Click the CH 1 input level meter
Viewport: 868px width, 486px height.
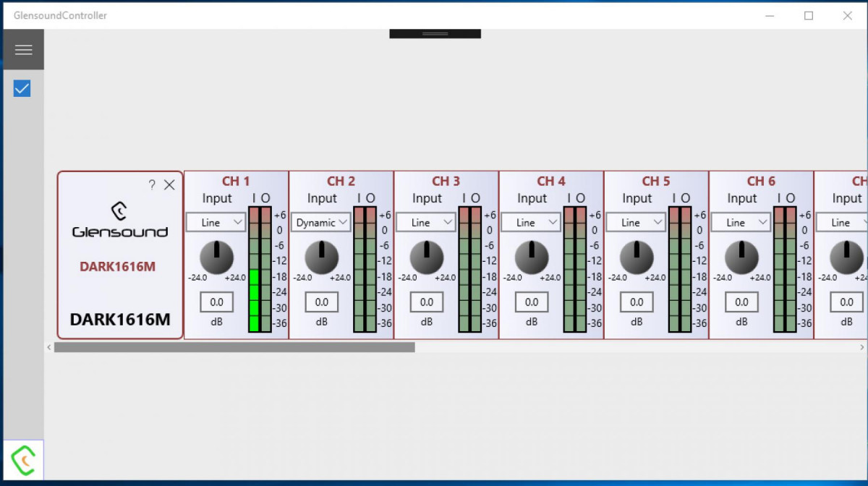click(254, 269)
